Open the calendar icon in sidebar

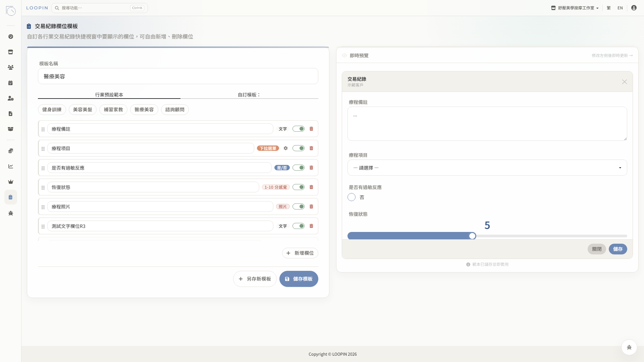[11, 83]
